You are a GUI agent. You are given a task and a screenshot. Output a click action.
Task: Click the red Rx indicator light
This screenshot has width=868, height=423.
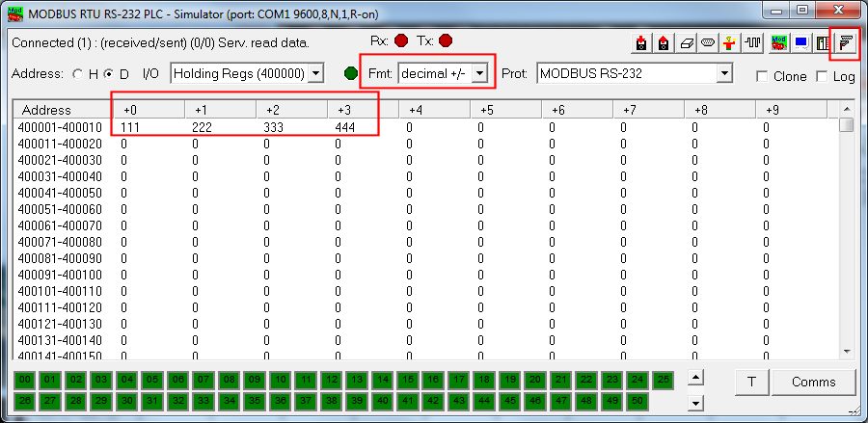(x=401, y=40)
